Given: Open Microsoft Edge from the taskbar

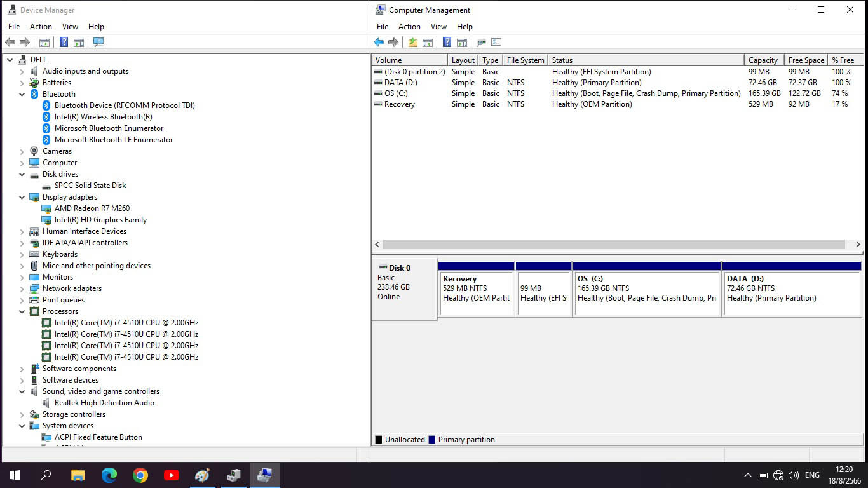Looking at the screenshot, I should [109, 475].
